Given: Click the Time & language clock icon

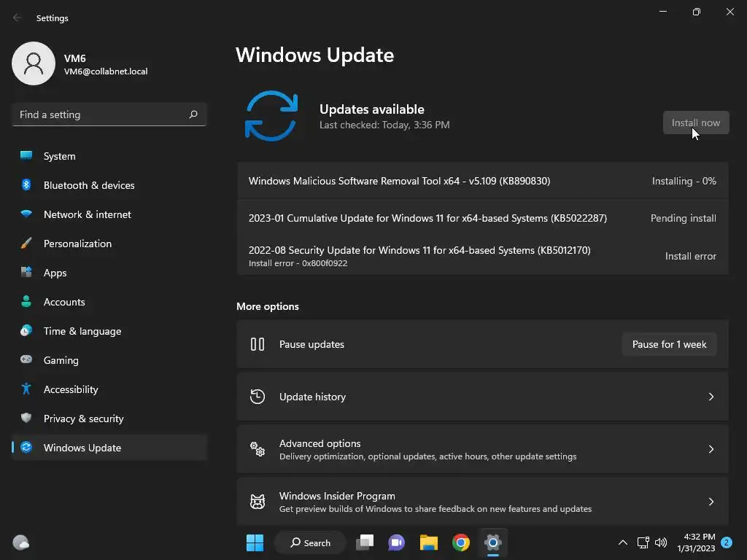Looking at the screenshot, I should tap(26, 330).
